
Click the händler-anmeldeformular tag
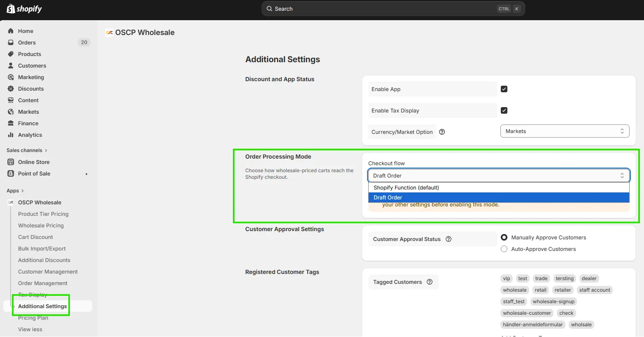[532, 325]
